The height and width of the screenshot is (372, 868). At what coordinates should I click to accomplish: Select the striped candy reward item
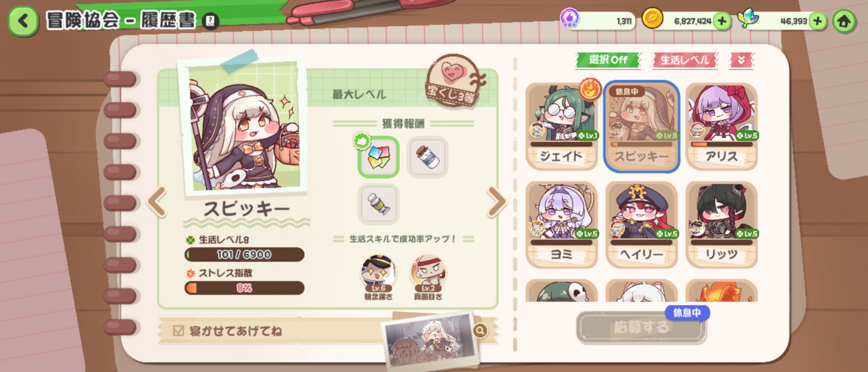[x=378, y=204]
